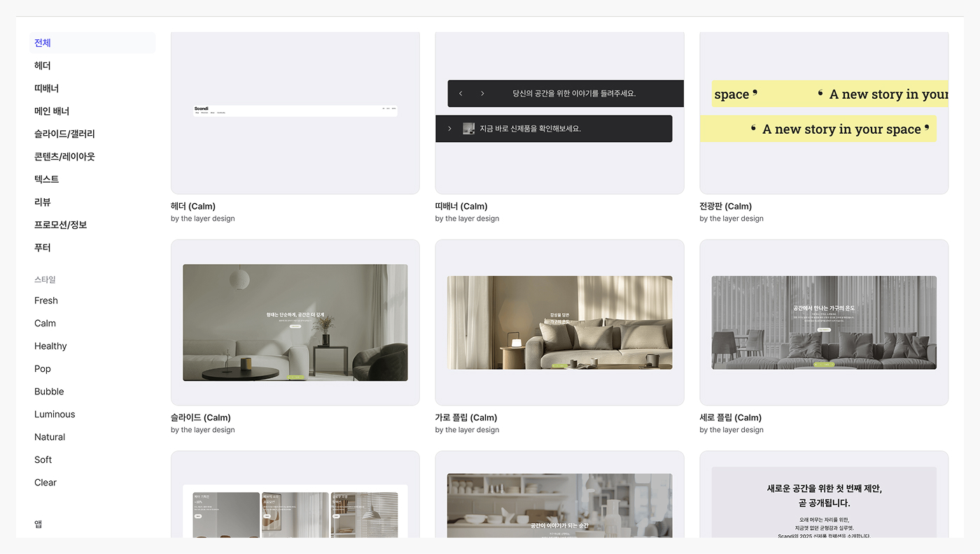The width and height of the screenshot is (980, 554).
Task: Click 'by the layer design' under 세로 플립 (Calm)
Action: tap(731, 430)
